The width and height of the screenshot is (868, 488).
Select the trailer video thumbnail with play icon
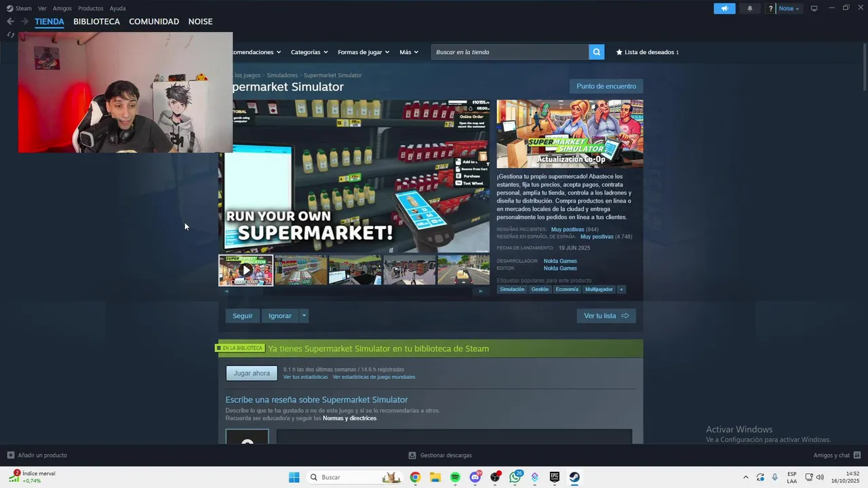[245, 270]
